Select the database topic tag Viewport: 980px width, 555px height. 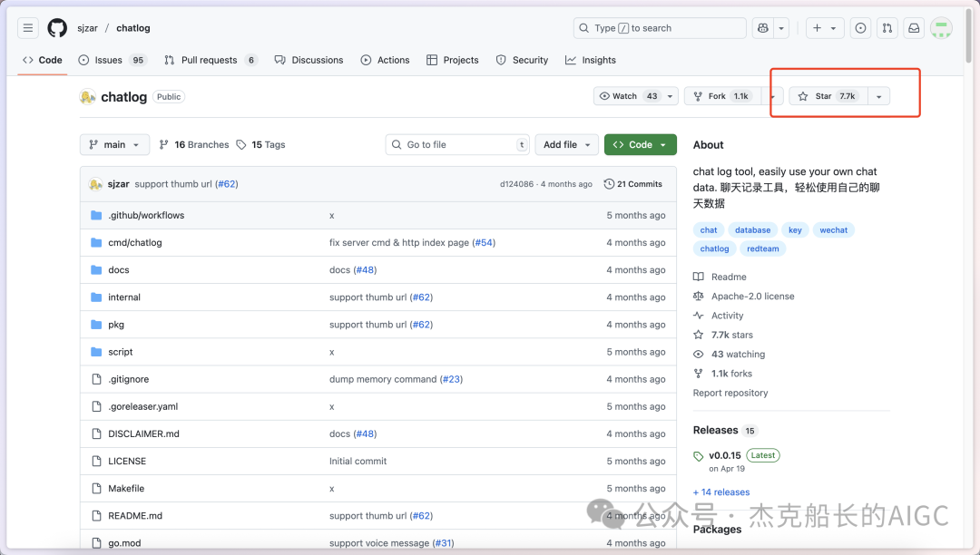pyautogui.click(x=752, y=229)
